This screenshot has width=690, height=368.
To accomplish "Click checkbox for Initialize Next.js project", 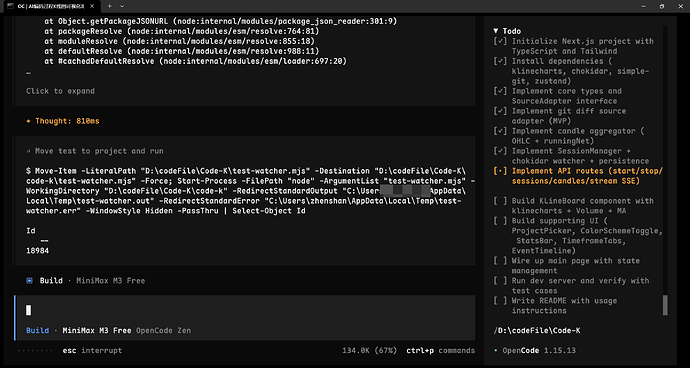I will [x=500, y=41].
